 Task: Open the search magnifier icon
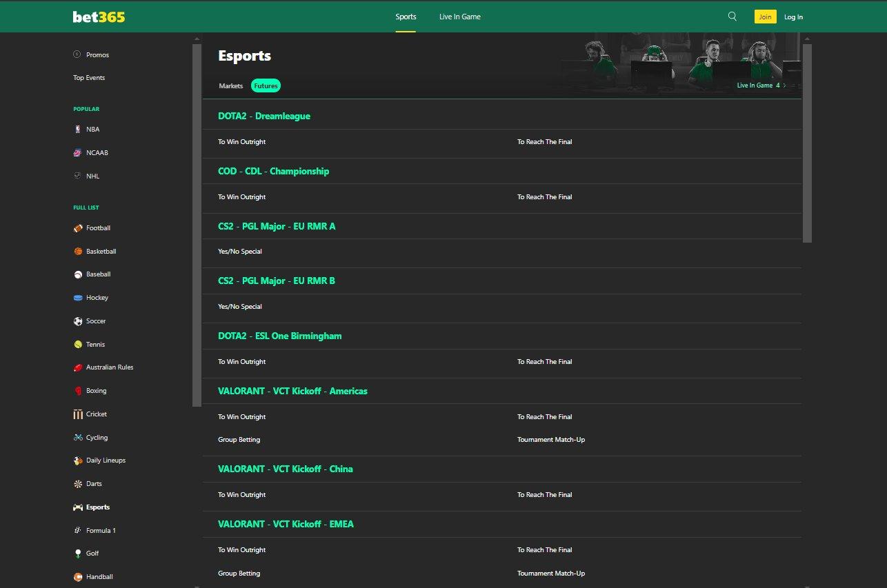tap(732, 17)
